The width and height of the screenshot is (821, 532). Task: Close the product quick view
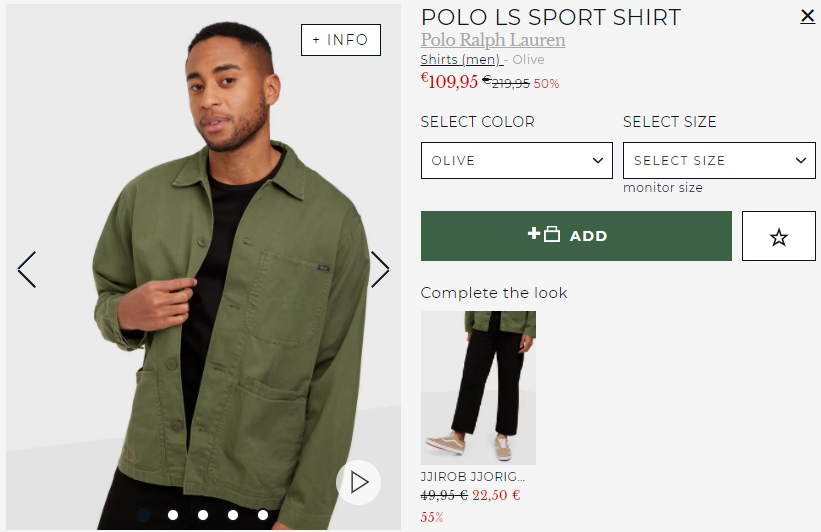(807, 16)
